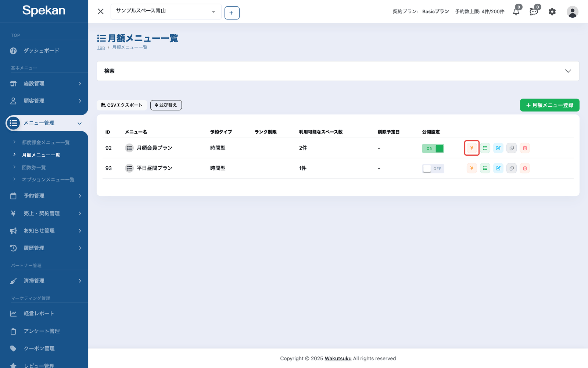Screen dimensions: 588x368
Task: Export the list with CSVエクスポート
Action: point(122,105)
